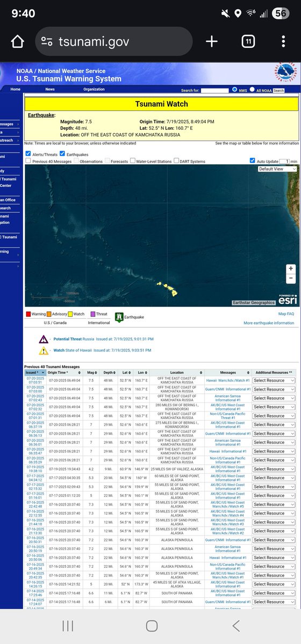The width and height of the screenshot is (301, 644).
Task: Open Select Resource for the Valdez, Alaska row
Action: click(x=274, y=469)
